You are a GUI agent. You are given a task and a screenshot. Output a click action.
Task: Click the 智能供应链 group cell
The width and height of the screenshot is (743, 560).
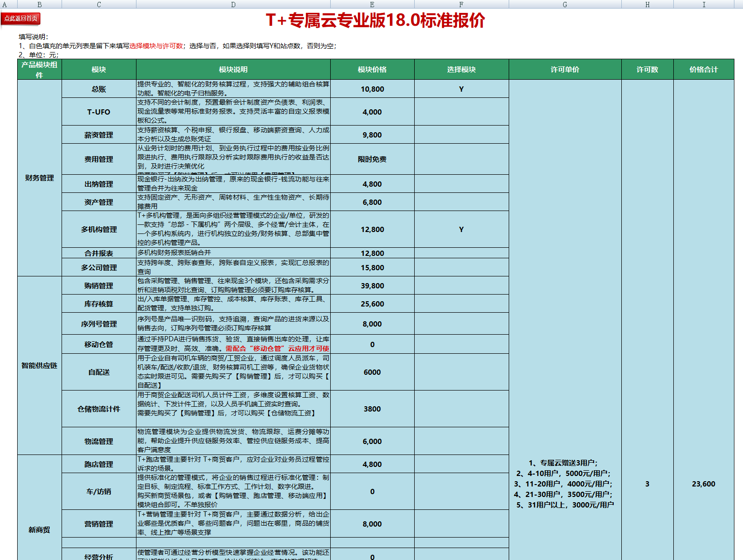(40, 365)
